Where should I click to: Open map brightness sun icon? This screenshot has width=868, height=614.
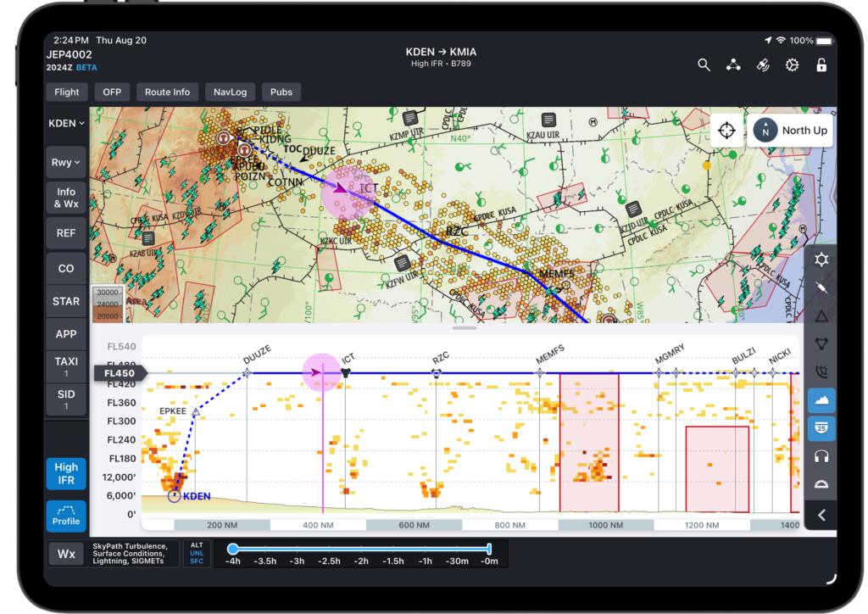(821, 260)
